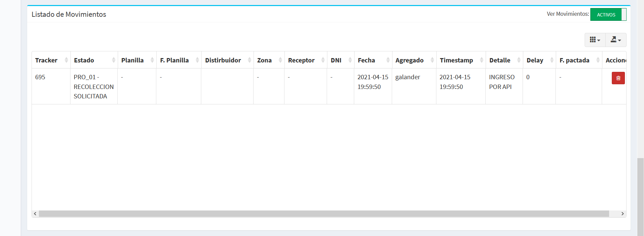Viewport: 644px width, 236px height.
Task: Sort by Receptor column header
Action: tap(305, 60)
